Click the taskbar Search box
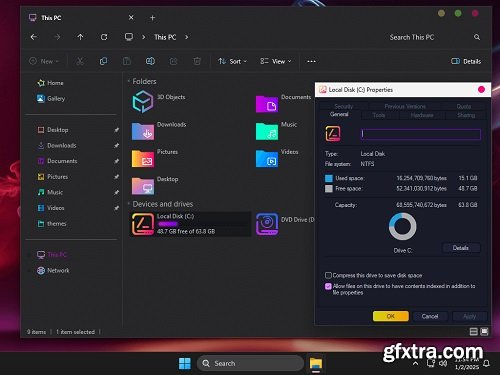Image resolution: width=500 pixels, height=375 pixels. point(250,363)
